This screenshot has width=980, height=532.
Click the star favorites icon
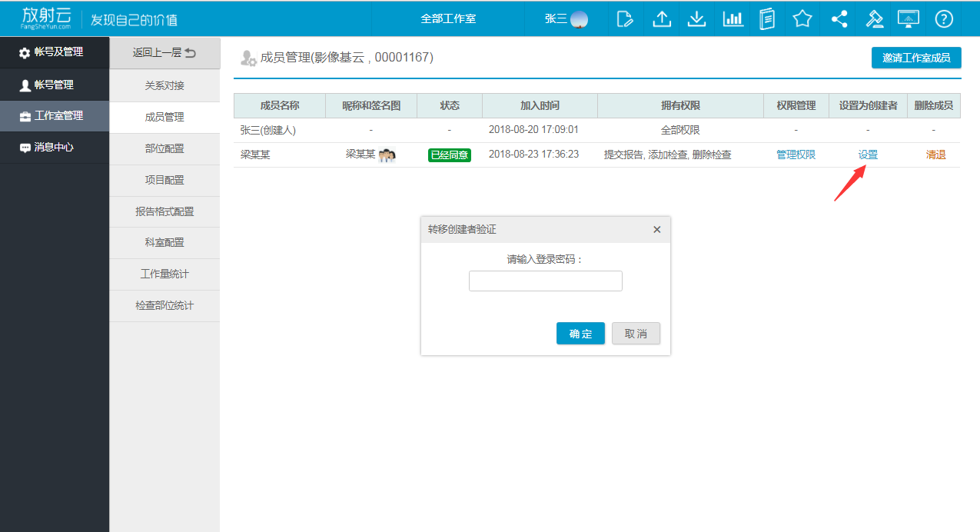[802, 18]
